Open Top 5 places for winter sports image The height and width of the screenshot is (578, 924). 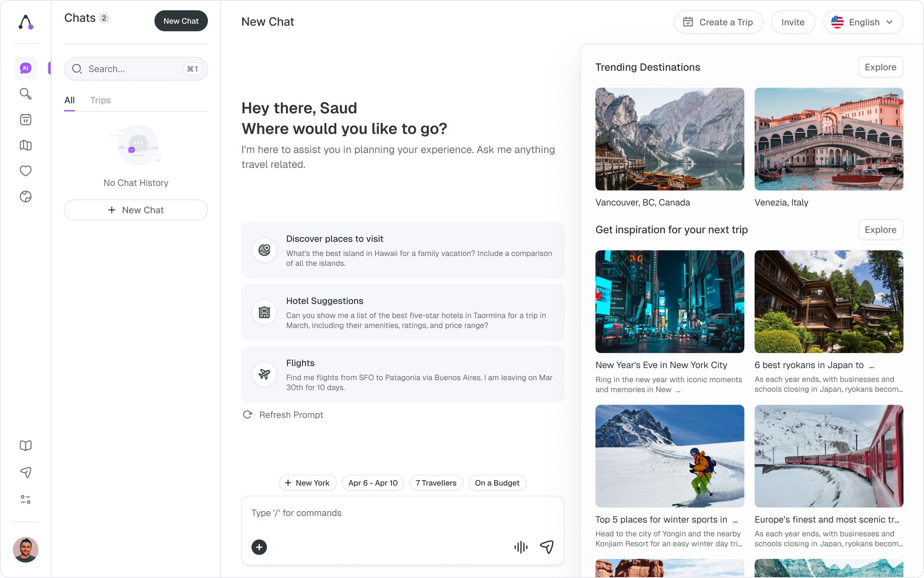coord(669,456)
